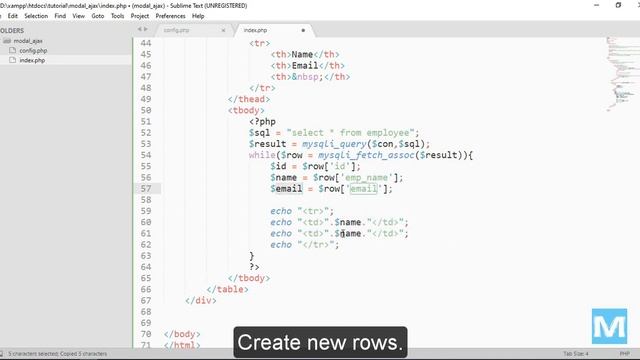Screen dimensions: 640x360
Task: Close the config.php tab
Action: click(x=223, y=30)
